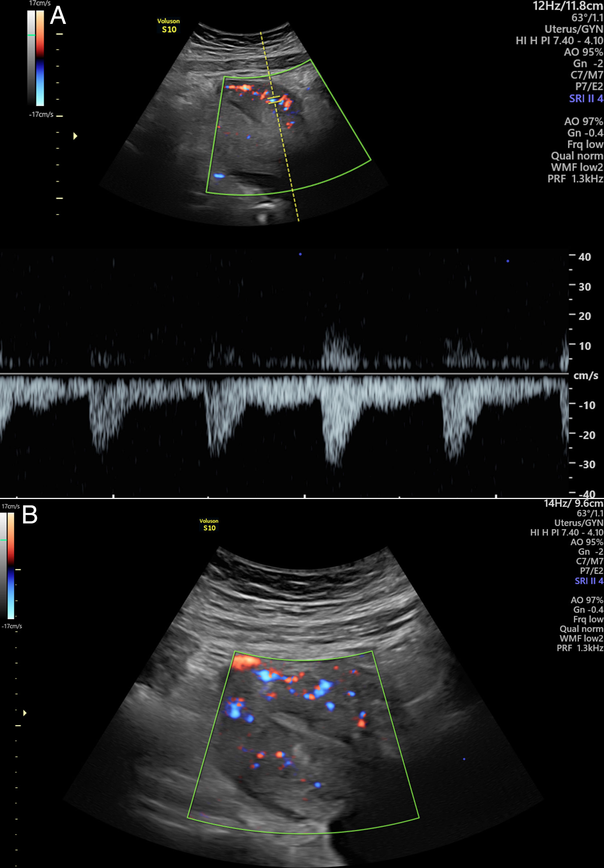Click the yellow focus arrow in panel B
Image resolution: width=604 pixels, height=868 pixels.
(x=25, y=713)
